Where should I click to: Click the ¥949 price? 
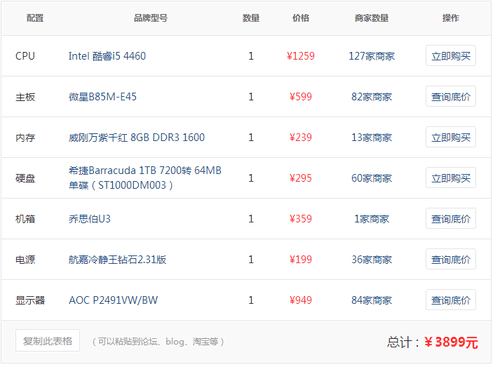point(301,300)
